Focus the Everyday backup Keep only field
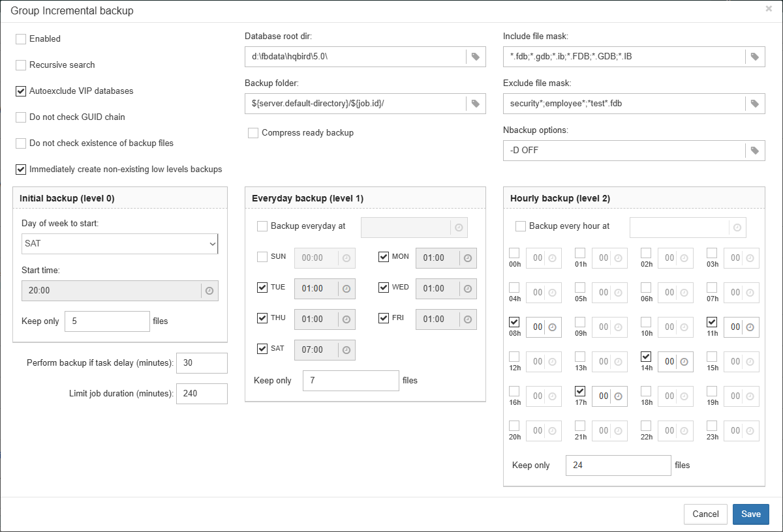Viewport: 783px width, 532px height. tap(350, 381)
